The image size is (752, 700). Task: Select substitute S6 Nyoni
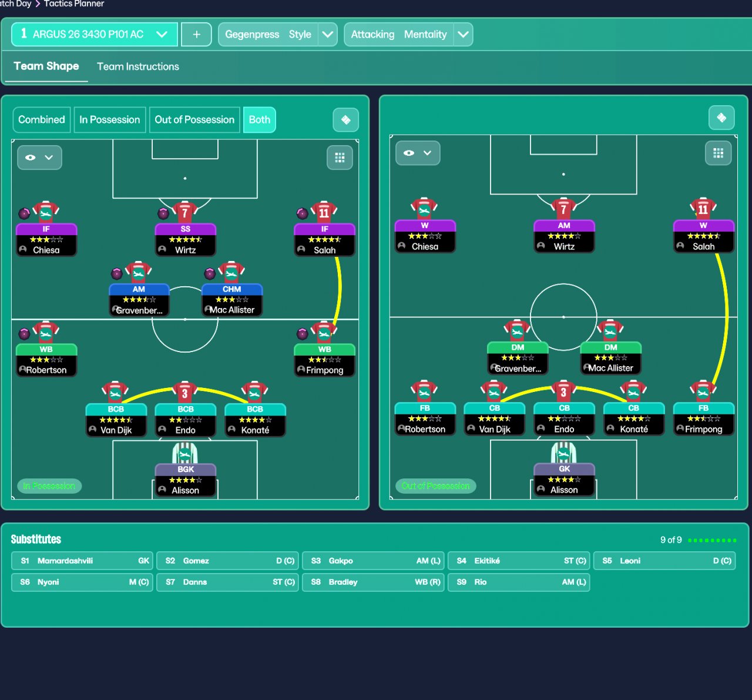click(82, 582)
